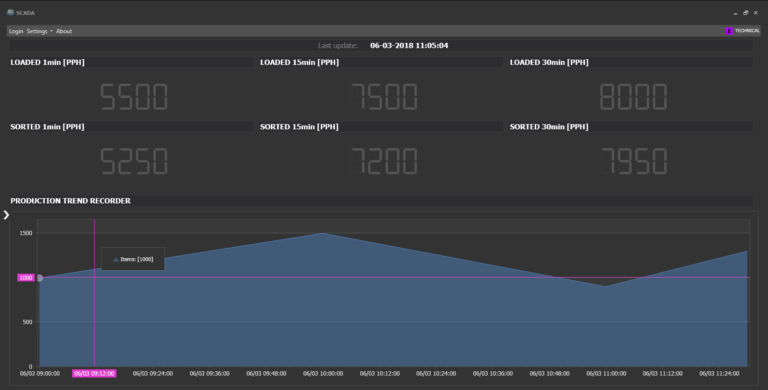Click the grey marker handle at 1000
768x390 pixels.
40,278
